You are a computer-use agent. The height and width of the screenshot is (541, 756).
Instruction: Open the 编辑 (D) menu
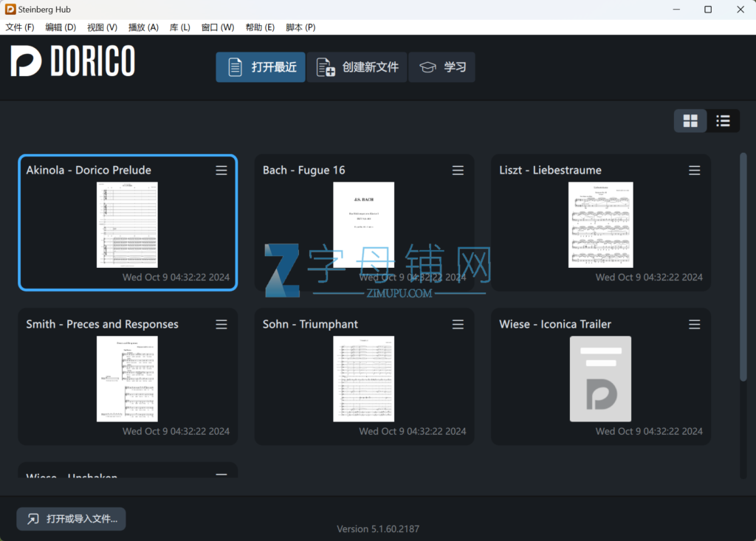(61, 27)
